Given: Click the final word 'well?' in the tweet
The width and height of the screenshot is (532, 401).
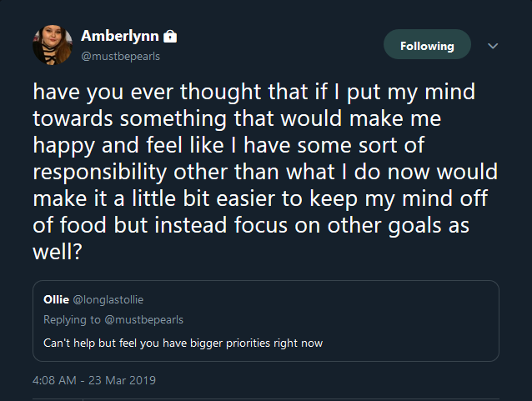Looking at the screenshot, I should (x=58, y=252).
